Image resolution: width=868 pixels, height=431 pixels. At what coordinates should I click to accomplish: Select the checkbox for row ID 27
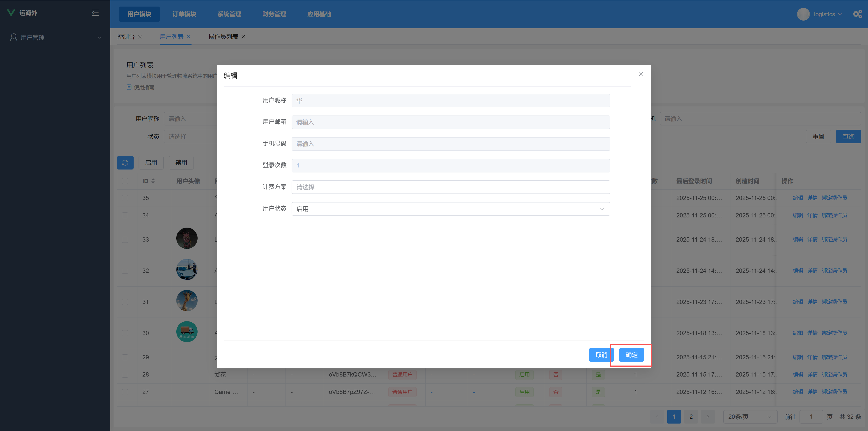pos(125,392)
